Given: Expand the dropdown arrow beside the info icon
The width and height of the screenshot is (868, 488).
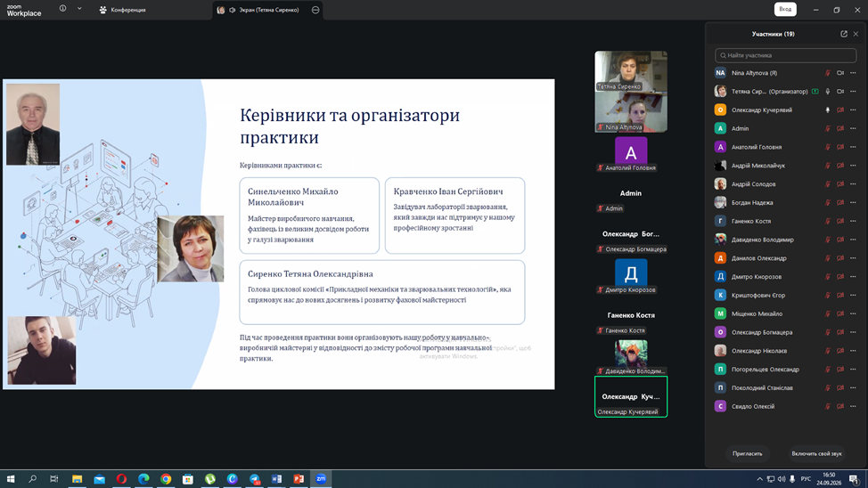Looking at the screenshot, I should [x=79, y=8].
